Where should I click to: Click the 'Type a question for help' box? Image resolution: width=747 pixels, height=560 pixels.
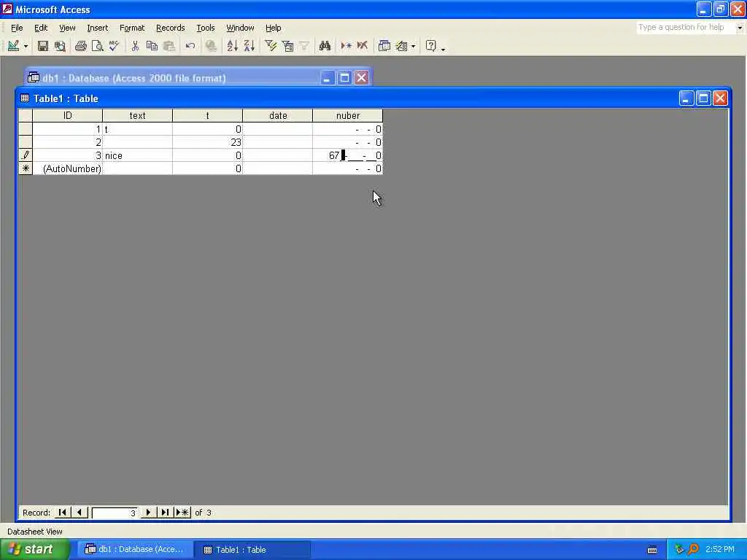686,27
